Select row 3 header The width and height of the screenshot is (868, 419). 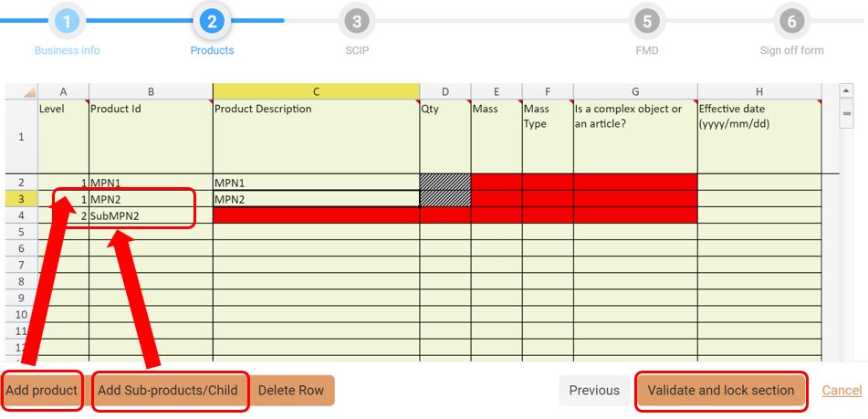21,198
